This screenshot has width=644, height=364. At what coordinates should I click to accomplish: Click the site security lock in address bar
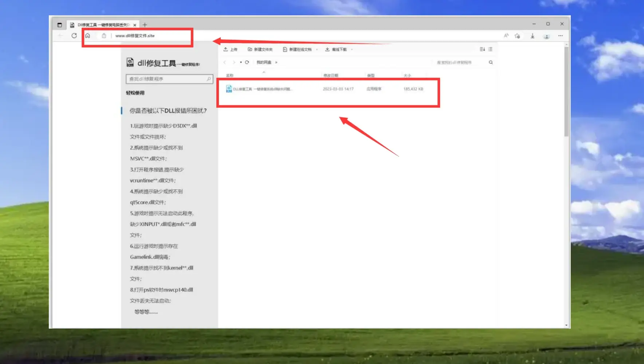pos(103,36)
